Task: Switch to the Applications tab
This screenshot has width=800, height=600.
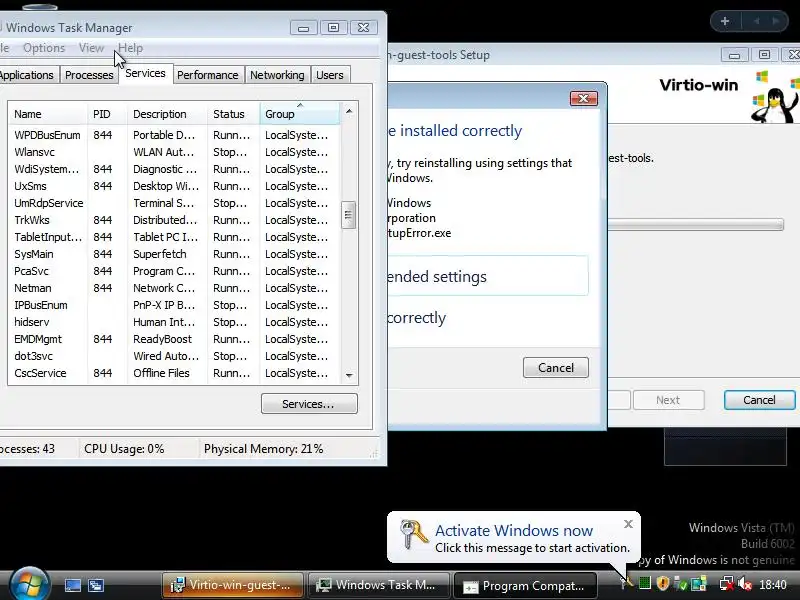Action: (27, 75)
